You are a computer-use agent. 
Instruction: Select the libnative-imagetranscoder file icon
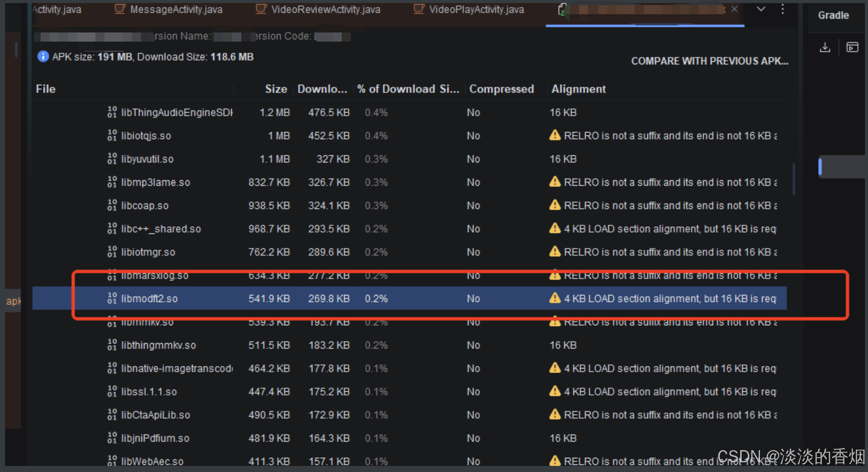click(x=112, y=368)
